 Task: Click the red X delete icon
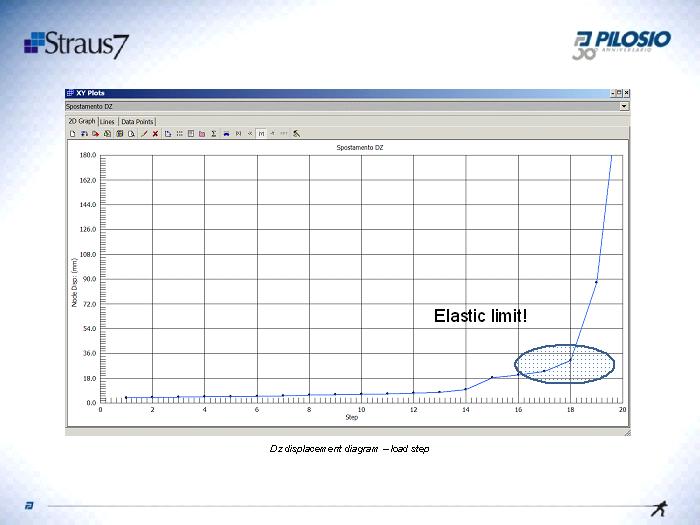click(x=155, y=133)
